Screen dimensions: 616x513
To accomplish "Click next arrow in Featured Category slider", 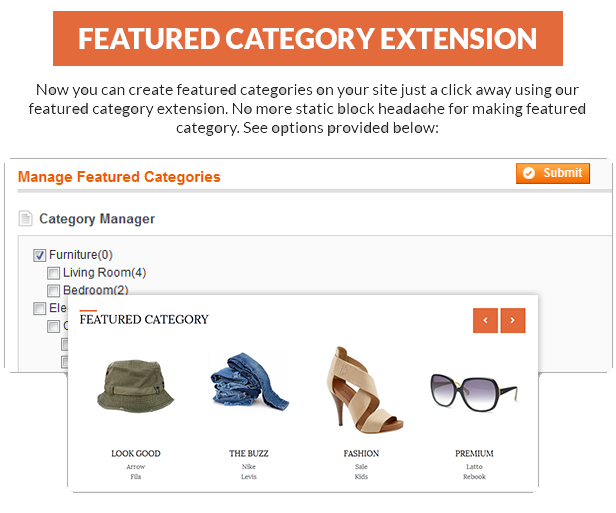I will [512, 320].
